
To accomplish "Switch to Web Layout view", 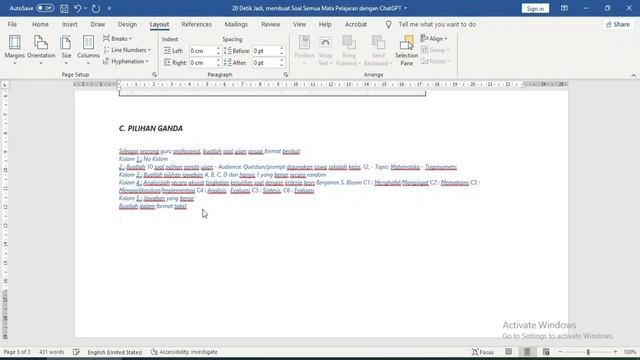I will click(546, 352).
